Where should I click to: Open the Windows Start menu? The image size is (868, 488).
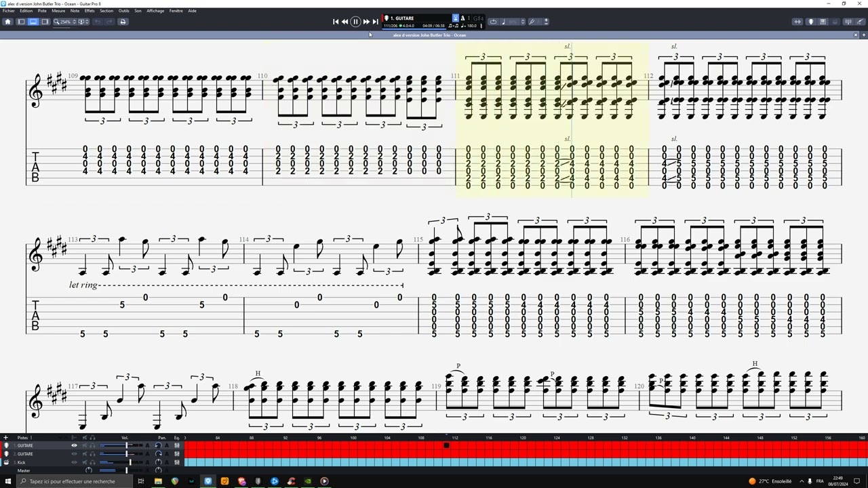click(8, 481)
